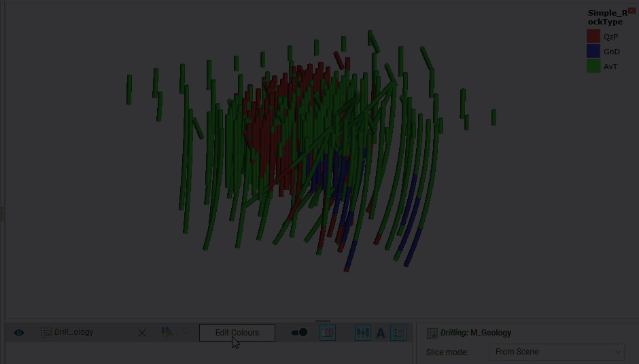Toggle the legend display icon

(x=398, y=333)
